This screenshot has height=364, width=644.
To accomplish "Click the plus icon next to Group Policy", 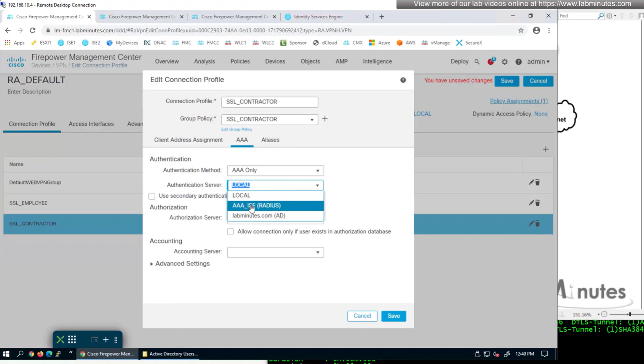I will tap(325, 119).
